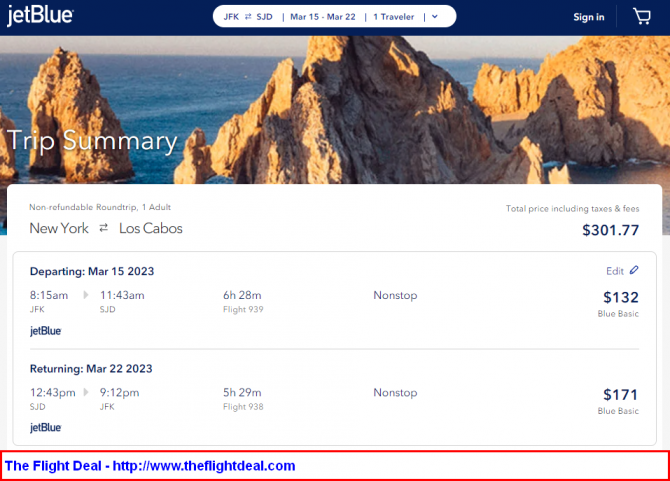
Task: Click the 8:15am departure time
Action: 49,295
